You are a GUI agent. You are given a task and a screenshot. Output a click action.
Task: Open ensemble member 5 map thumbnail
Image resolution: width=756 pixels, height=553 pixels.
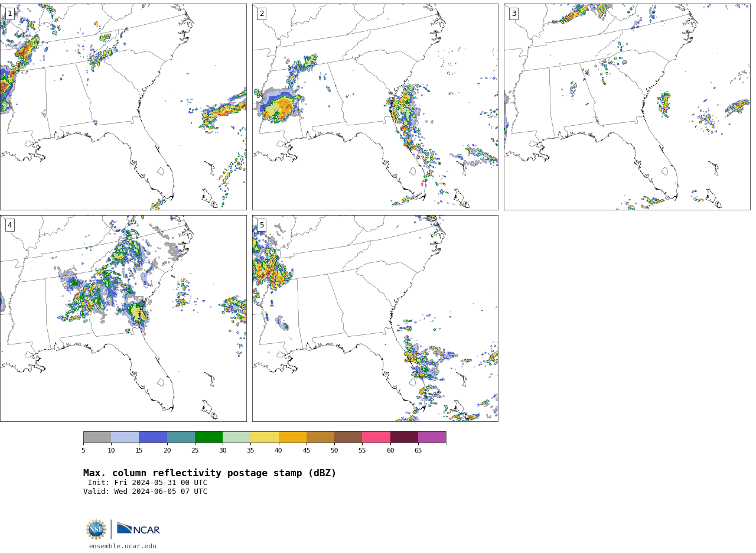[x=375, y=318]
